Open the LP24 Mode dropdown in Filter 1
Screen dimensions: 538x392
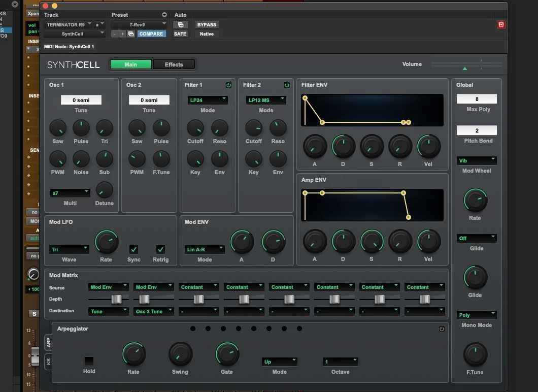[208, 100]
